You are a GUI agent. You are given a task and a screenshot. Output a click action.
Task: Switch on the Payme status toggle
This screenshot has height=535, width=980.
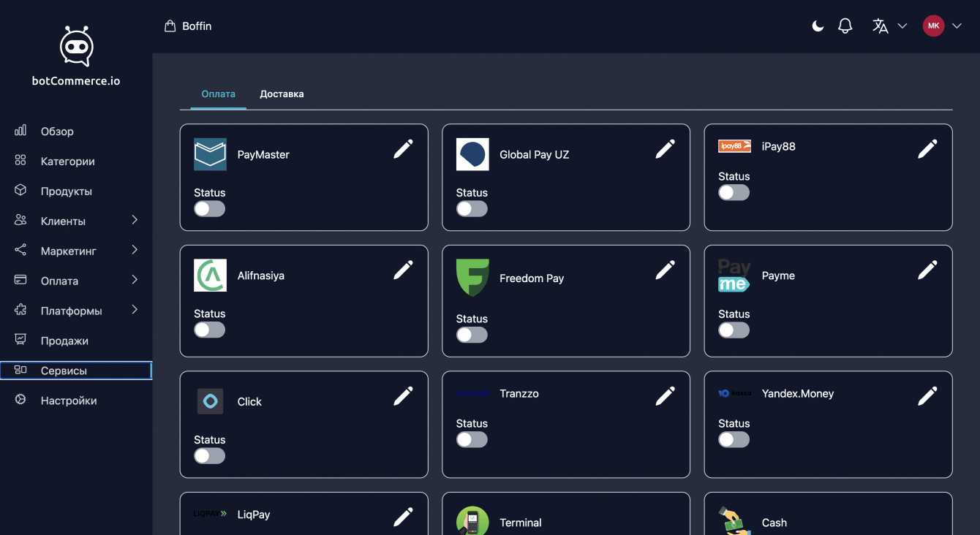coord(734,330)
